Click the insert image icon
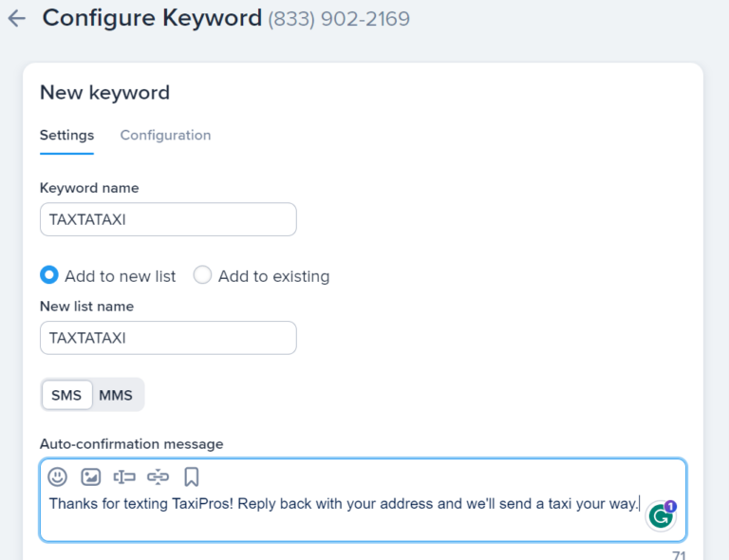 (x=90, y=476)
